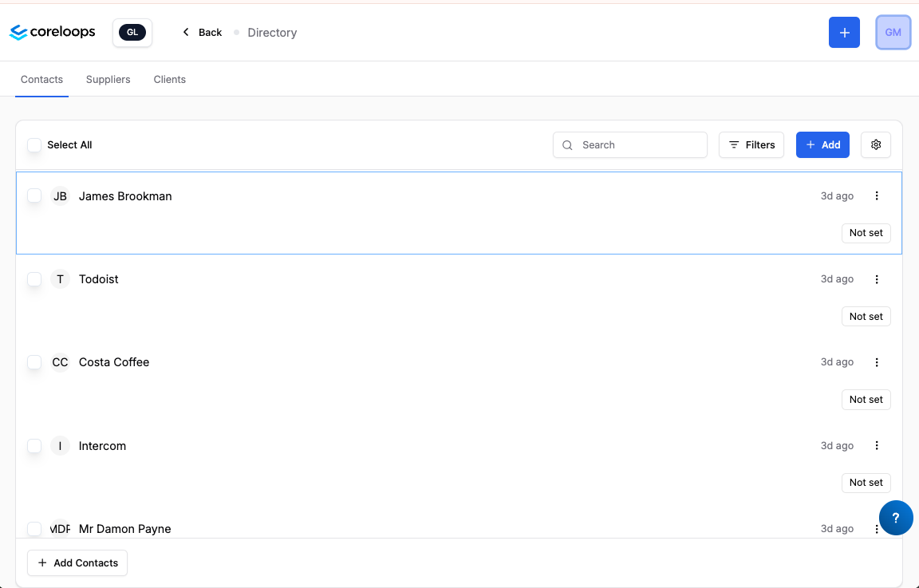This screenshot has width=919, height=588.
Task: Open the Intercom contact
Action: click(x=102, y=446)
